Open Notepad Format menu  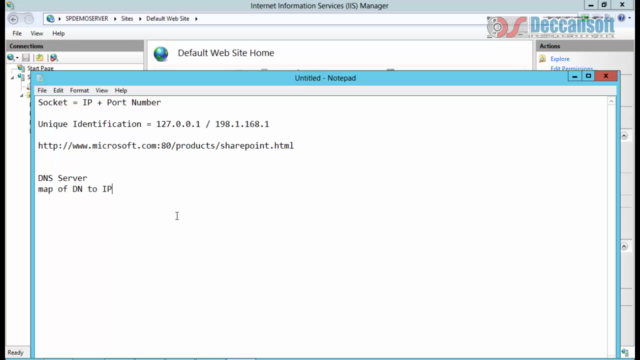tap(79, 90)
